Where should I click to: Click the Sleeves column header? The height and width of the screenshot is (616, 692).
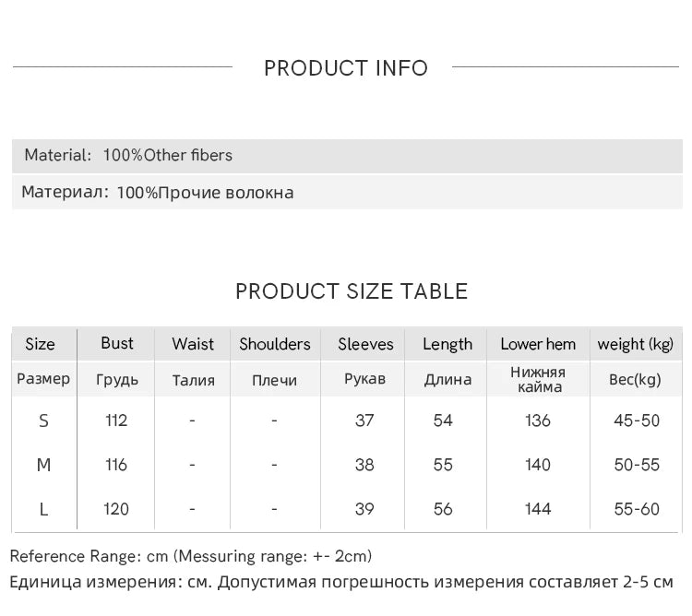coord(365,344)
